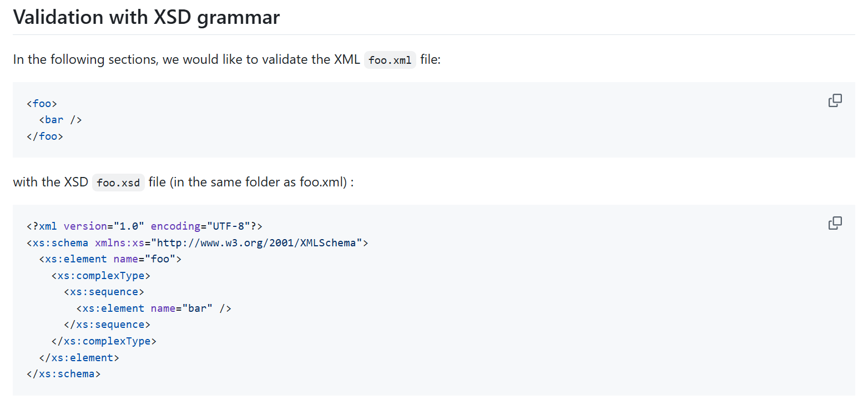Click the opening <xs:complexType> line

[x=100, y=275]
